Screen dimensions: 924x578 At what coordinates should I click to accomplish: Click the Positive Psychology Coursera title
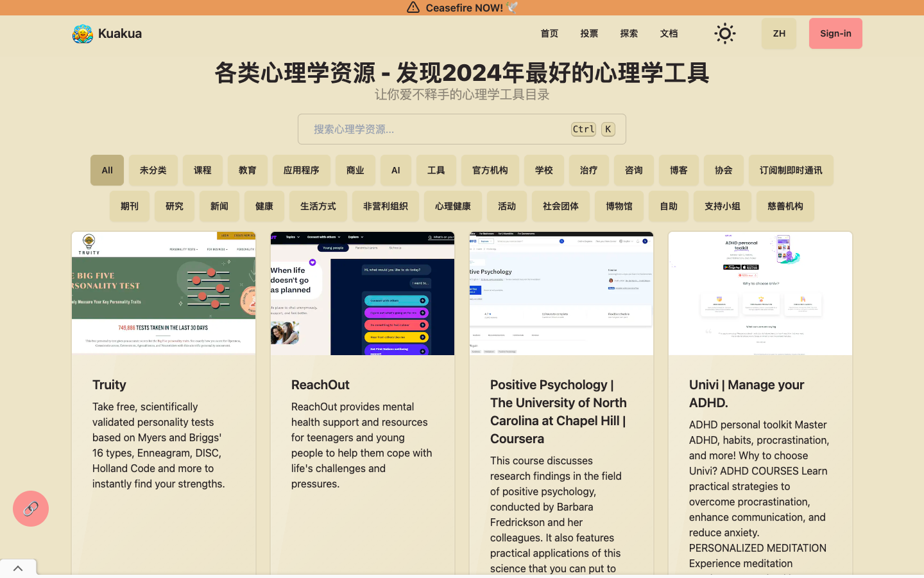558,412
